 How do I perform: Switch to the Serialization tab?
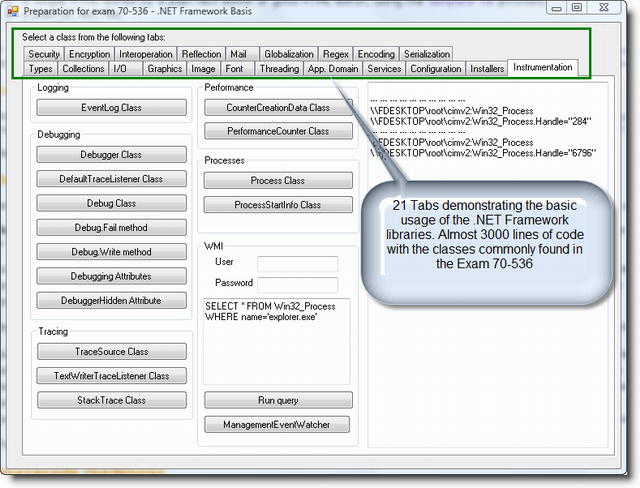pyautogui.click(x=427, y=54)
